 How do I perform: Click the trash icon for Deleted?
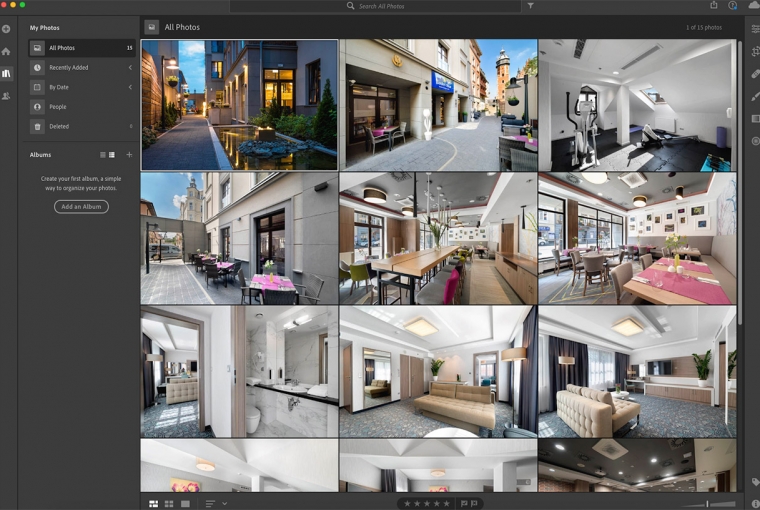coord(37,127)
